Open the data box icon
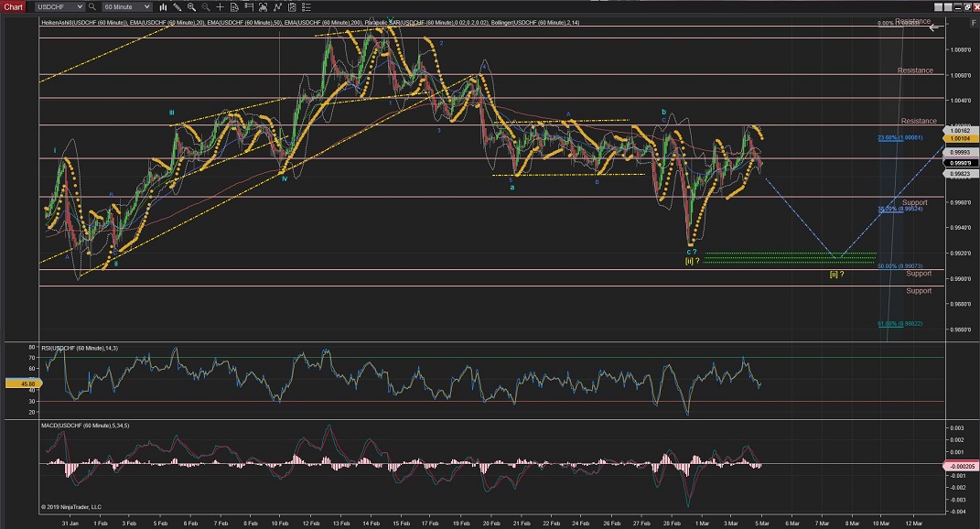The image size is (980, 529). [234, 7]
